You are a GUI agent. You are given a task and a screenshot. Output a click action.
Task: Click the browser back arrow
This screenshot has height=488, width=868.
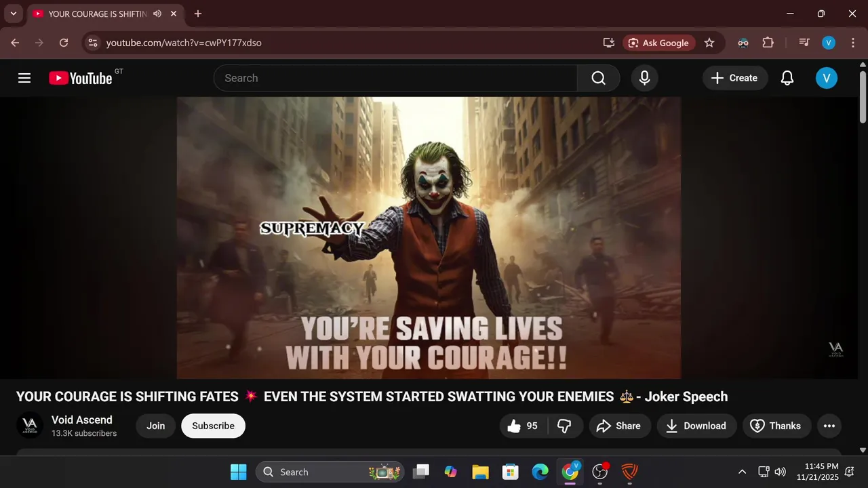coord(15,43)
